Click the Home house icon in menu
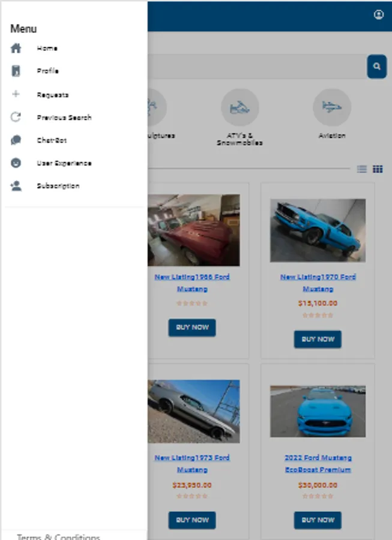This screenshot has height=540, width=392. pyautogui.click(x=16, y=48)
